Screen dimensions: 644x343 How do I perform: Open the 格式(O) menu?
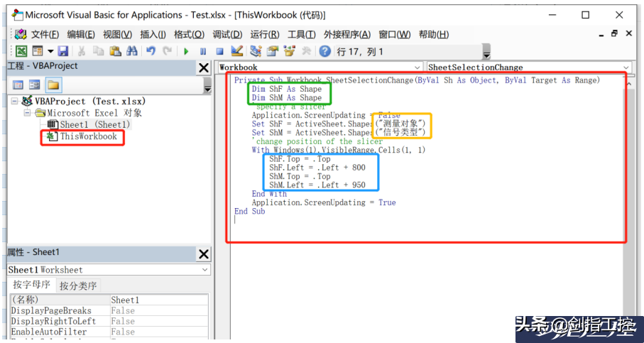coord(190,35)
